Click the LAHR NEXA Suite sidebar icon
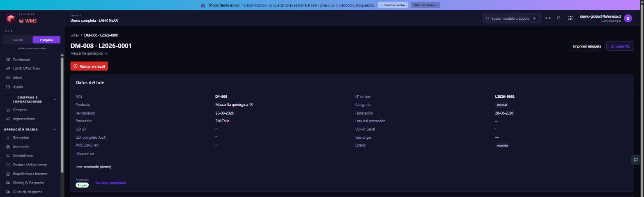Viewport: 644px width, 197px height. [x=8, y=69]
